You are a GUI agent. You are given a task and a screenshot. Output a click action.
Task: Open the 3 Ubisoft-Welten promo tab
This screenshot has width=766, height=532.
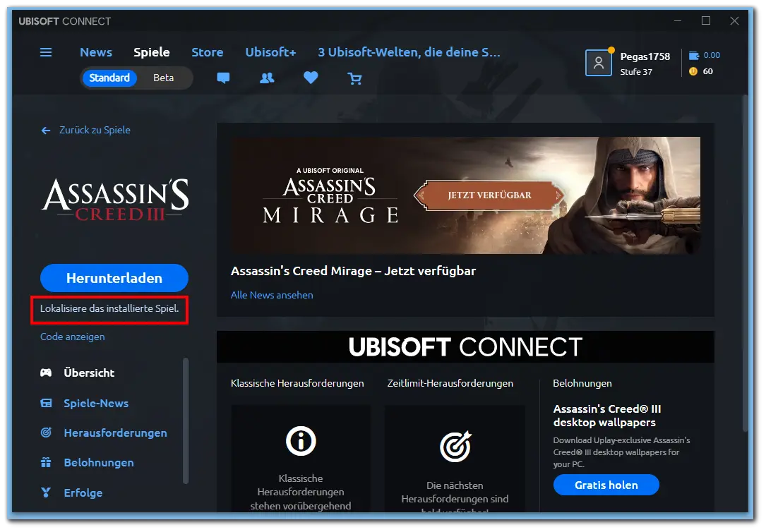409,52
